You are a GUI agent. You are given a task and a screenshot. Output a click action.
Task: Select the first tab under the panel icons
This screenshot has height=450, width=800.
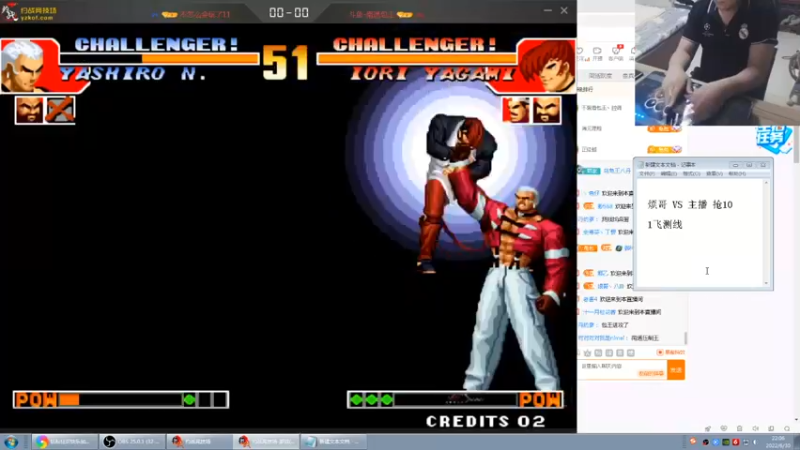(x=600, y=76)
